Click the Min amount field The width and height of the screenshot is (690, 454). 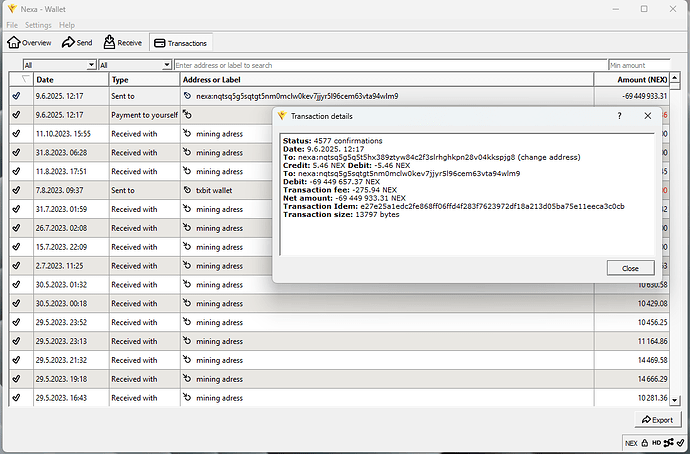(x=639, y=65)
